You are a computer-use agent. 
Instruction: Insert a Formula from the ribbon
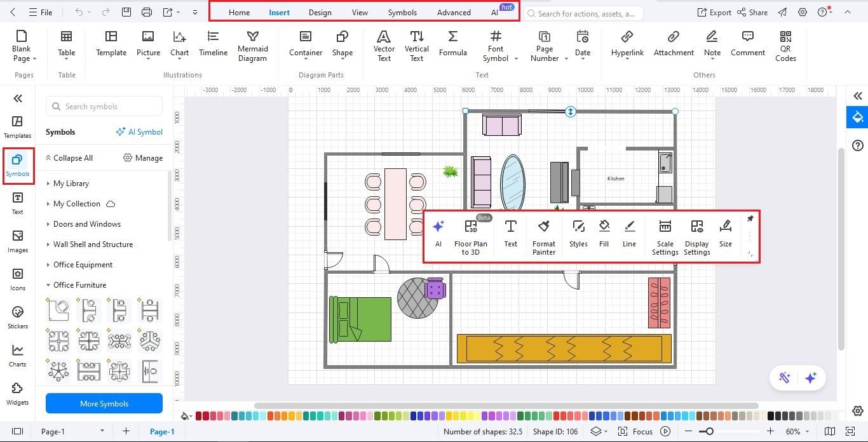(452, 44)
